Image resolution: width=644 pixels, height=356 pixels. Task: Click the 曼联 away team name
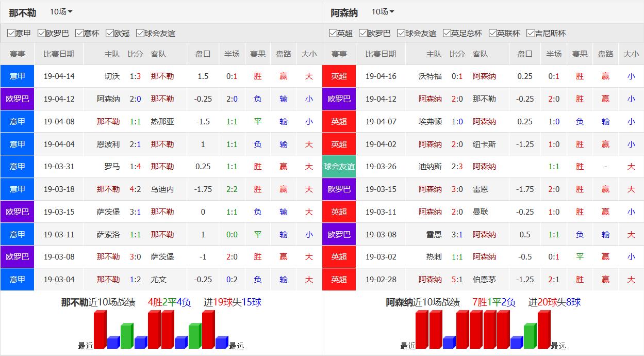pyautogui.click(x=480, y=212)
